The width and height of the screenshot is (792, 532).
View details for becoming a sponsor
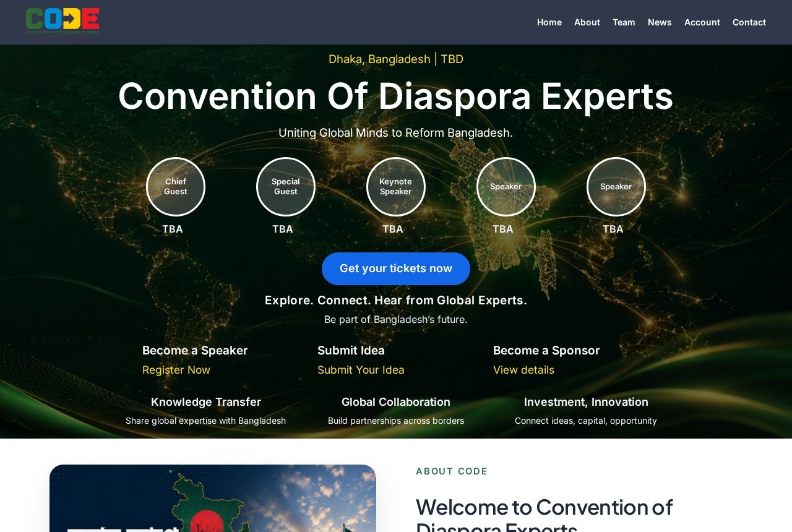[x=523, y=370]
